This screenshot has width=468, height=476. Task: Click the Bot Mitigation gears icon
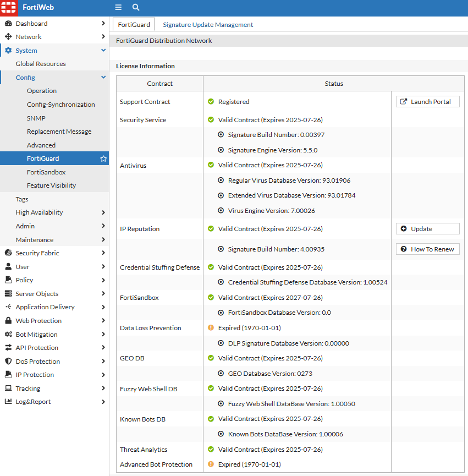pos(8,334)
